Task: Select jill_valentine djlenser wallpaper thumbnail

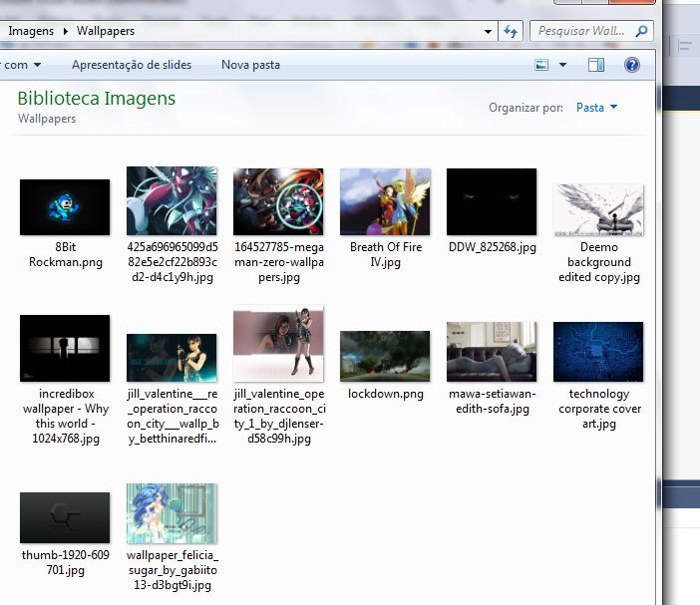Action: click(x=278, y=344)
